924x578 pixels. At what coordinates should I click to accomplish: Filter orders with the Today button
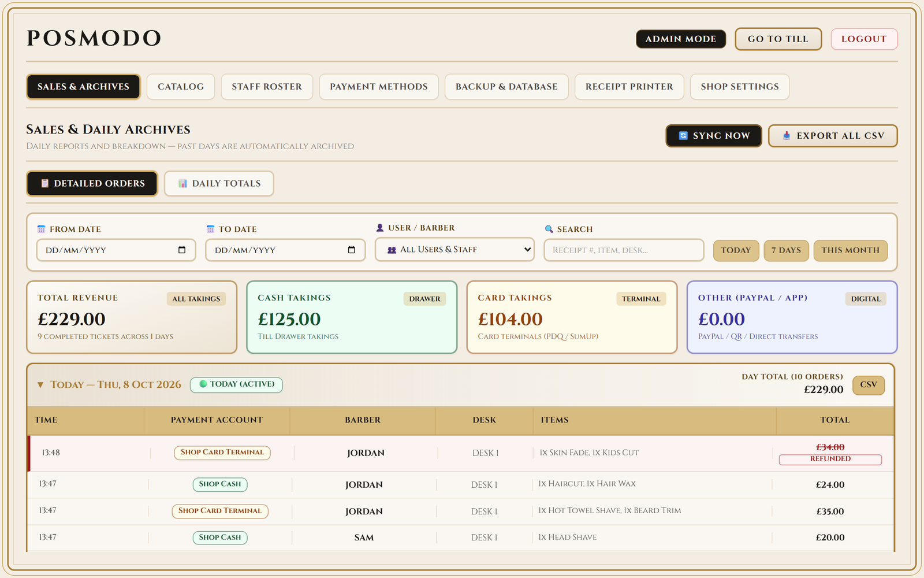(736, 250)
